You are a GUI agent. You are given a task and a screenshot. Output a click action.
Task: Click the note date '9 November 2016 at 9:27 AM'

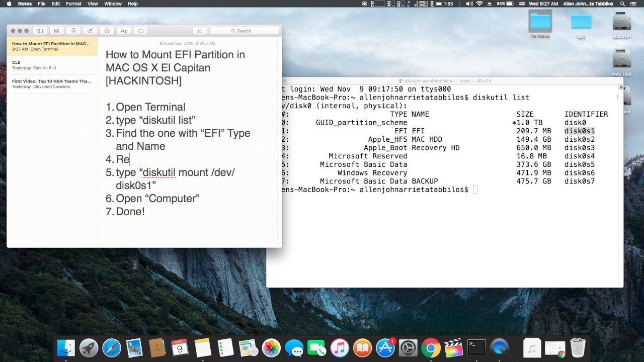point(187,44)
